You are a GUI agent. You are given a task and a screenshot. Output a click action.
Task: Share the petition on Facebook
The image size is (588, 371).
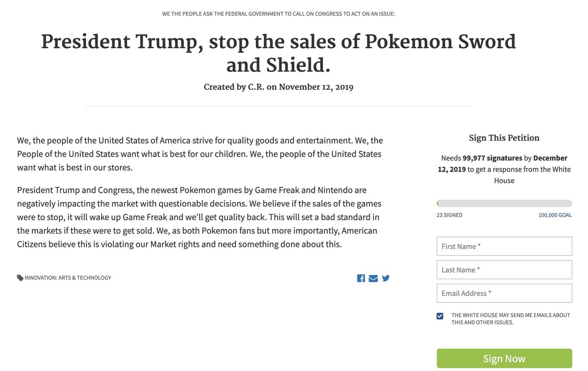(x=361, y=278)
